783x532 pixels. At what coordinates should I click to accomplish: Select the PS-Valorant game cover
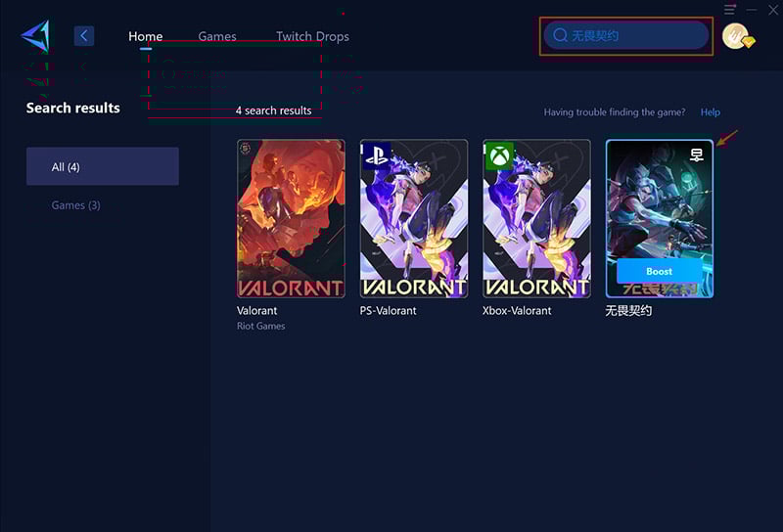tap(414, 219)
